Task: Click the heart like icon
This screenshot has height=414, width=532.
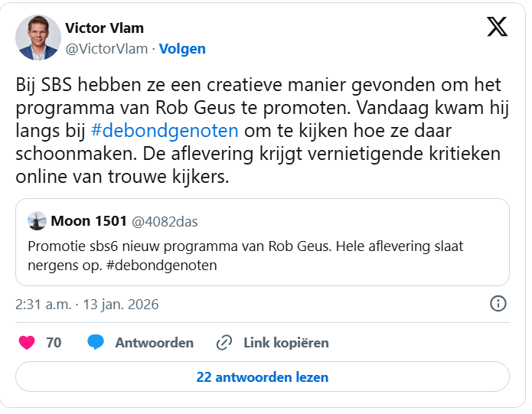Action: coord(27,343)
